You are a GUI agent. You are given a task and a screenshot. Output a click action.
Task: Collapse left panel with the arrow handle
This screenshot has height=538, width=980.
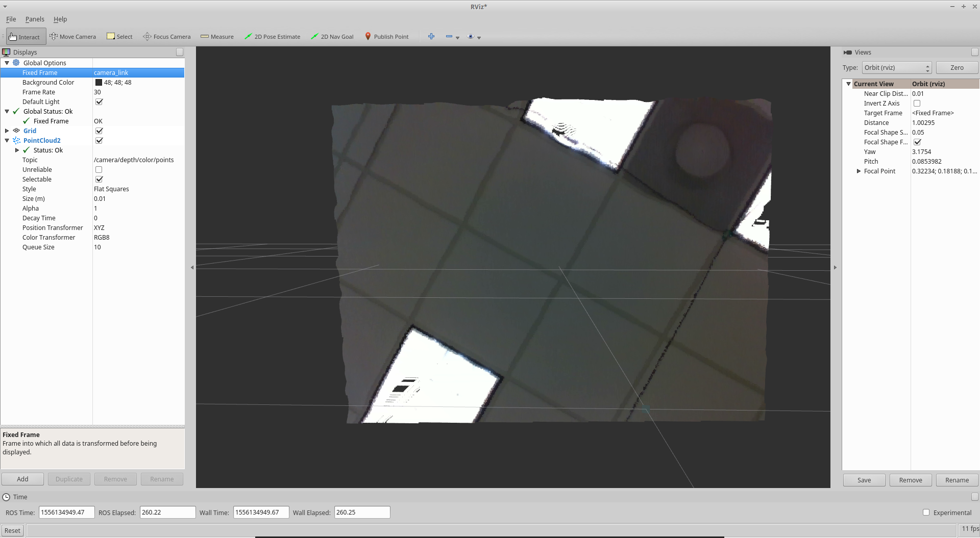192,267
